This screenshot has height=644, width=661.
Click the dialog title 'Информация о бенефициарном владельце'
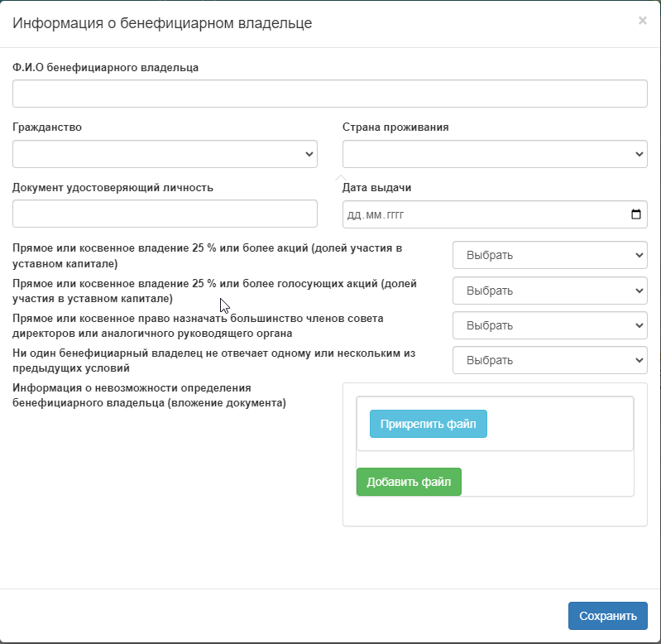click(x=161, y=23)
